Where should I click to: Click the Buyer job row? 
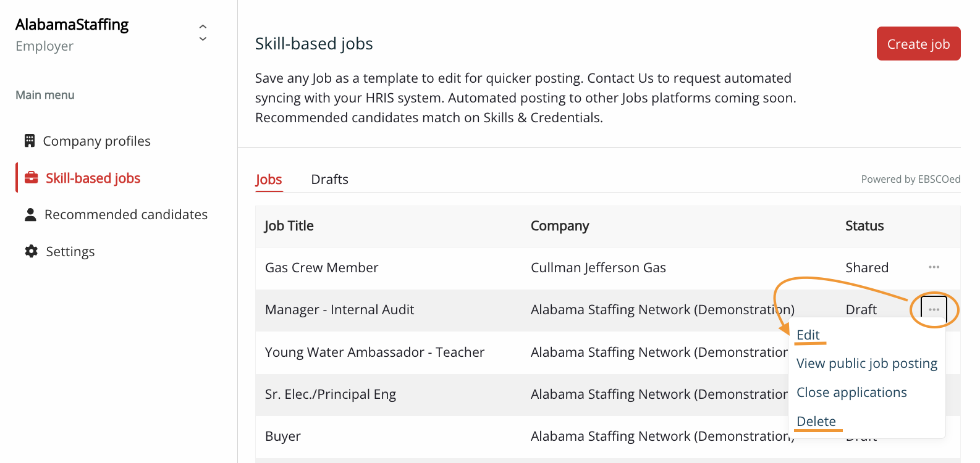click(x=283, y=436)
